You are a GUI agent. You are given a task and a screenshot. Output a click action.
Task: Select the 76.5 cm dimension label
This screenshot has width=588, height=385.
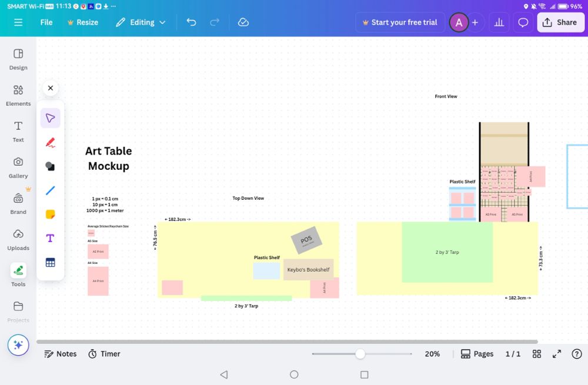155,237
